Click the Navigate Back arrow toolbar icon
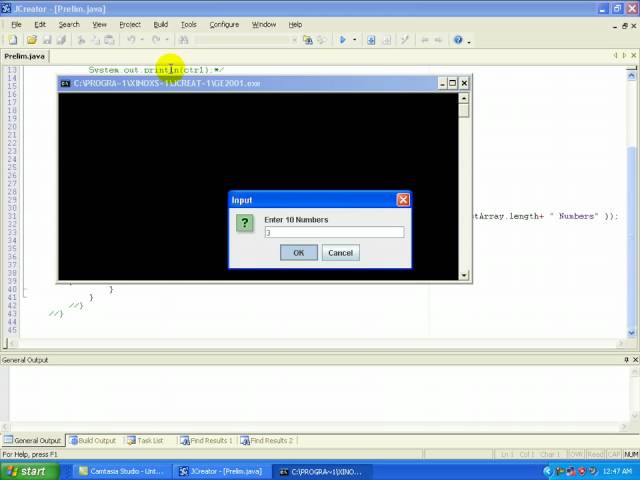This screenshot has width=640, height=480. [x=424, y=40]
